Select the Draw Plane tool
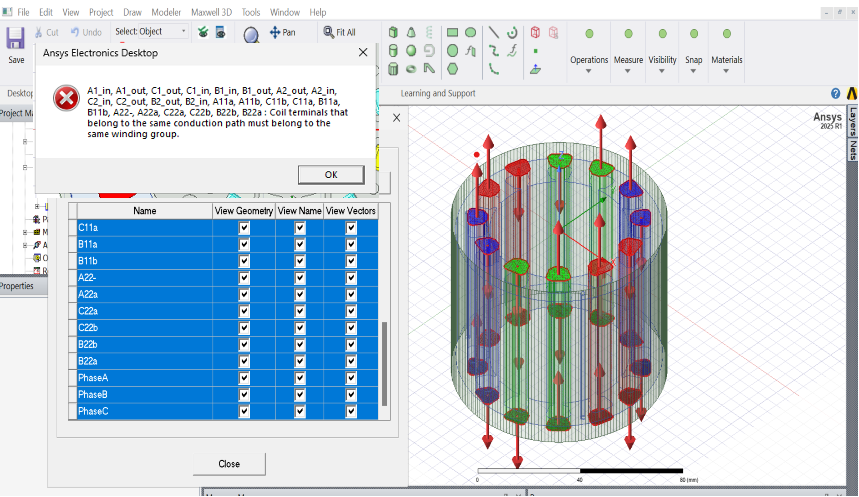859x497 pixels. tap(535, 69)
